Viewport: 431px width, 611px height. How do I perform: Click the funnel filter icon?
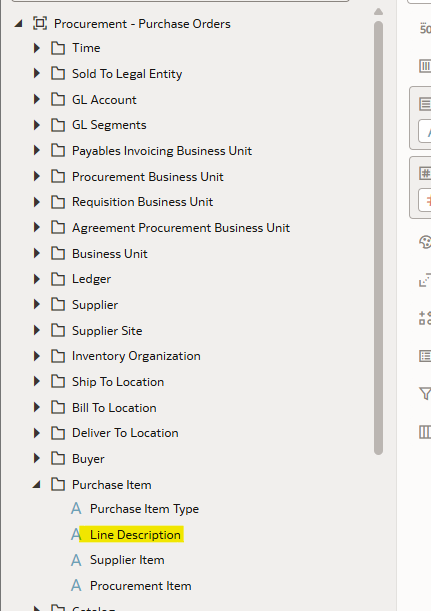click(425, 393)
